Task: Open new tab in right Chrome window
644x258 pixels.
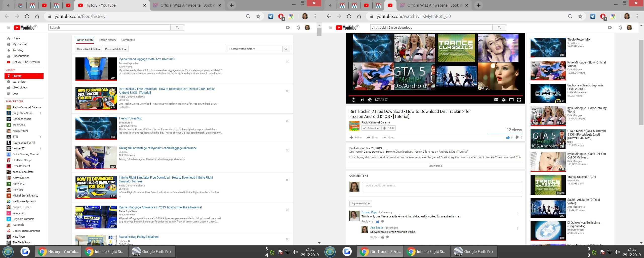Action: pyautogui.click(x=478, y=5)
